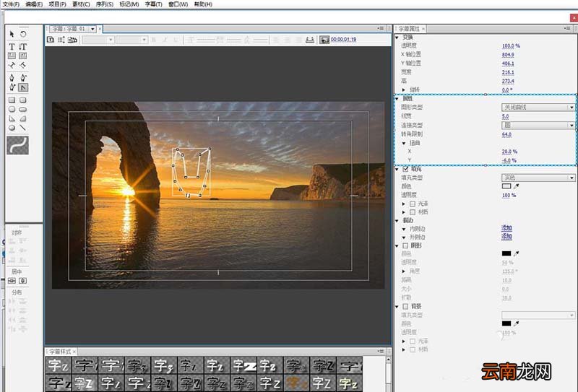Pick shadow color with eyedropper
Viewport: 578px width, 392px height.
(517, 253)
